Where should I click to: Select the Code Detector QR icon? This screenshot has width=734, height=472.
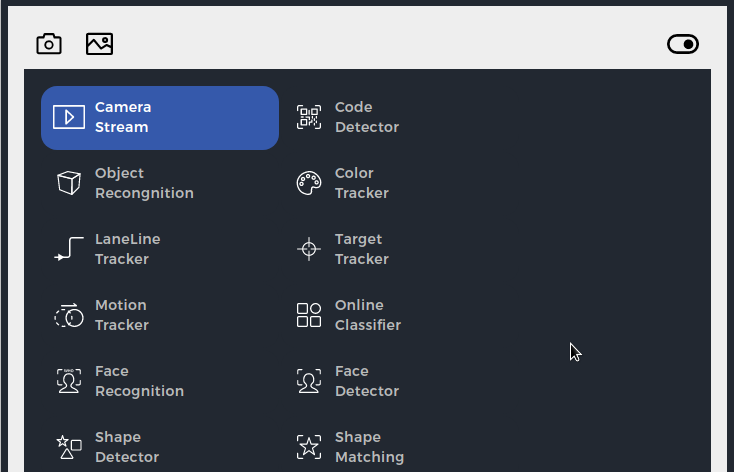[309, 117]
